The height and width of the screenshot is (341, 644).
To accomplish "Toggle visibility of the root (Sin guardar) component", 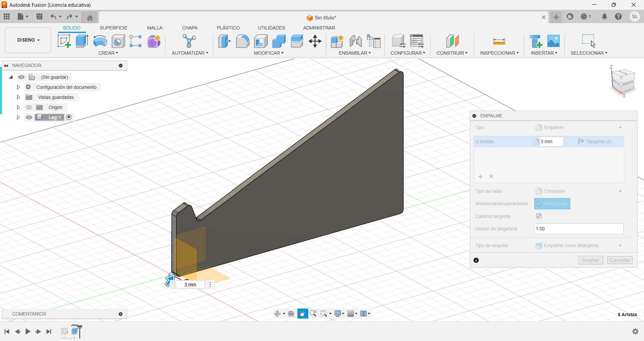I will (x=21, y=77).
